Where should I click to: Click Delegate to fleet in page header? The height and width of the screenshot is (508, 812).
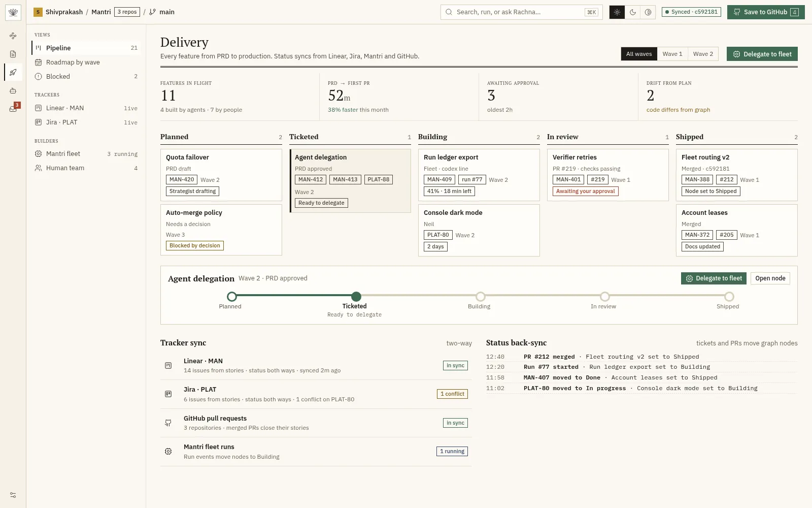click(x=762, y=54)
